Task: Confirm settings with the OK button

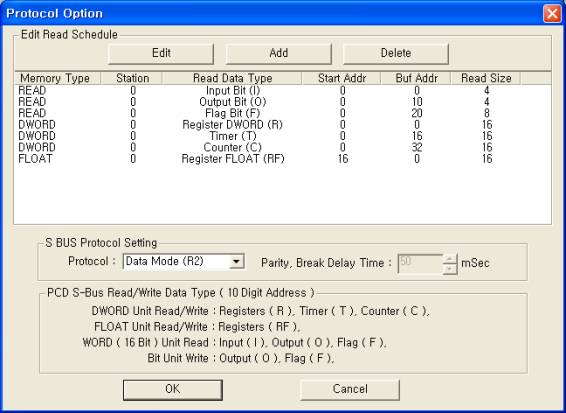Action: point(173,389)
